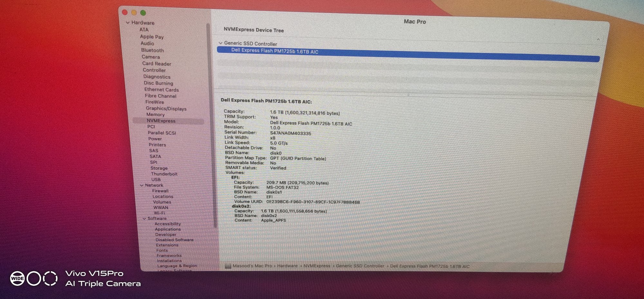Open the Card Reader section
The width and height of the screenshot is (644, 299).
(x=157, y=64)
